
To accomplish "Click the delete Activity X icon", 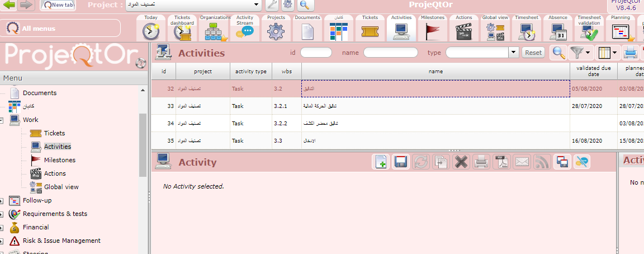I will (461, 162).
